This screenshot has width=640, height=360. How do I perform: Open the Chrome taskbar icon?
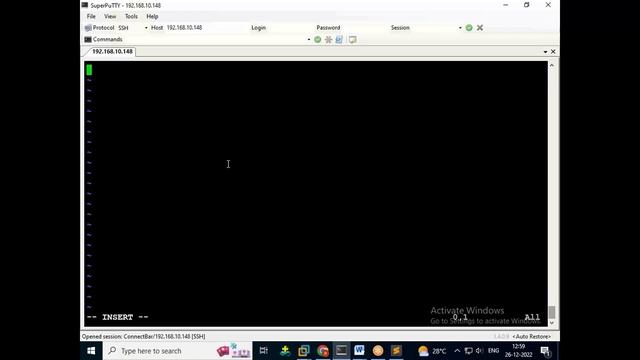point(322,351)
